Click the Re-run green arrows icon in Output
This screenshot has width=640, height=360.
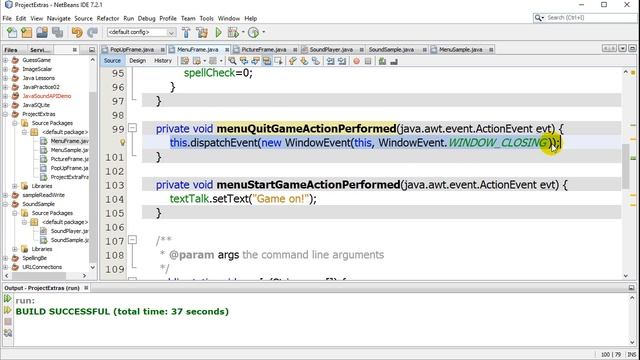(x=7, y=299)
